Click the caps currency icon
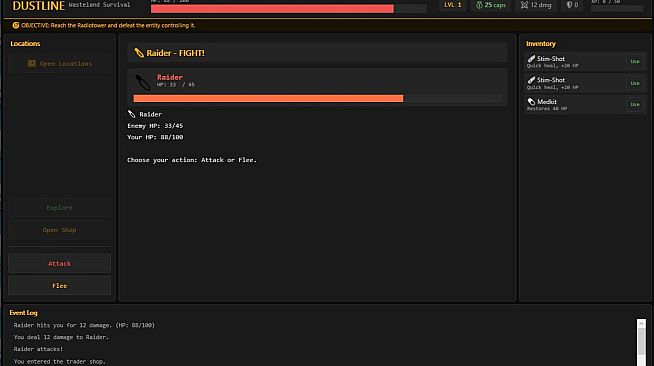 (x=479, y=5)
